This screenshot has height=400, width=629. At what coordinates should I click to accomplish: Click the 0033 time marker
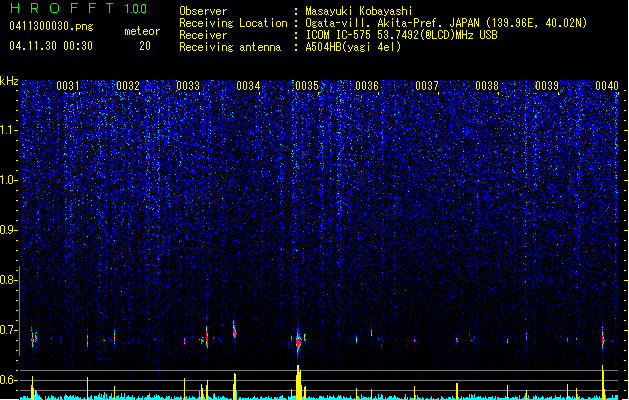click(x=188, y=86)
